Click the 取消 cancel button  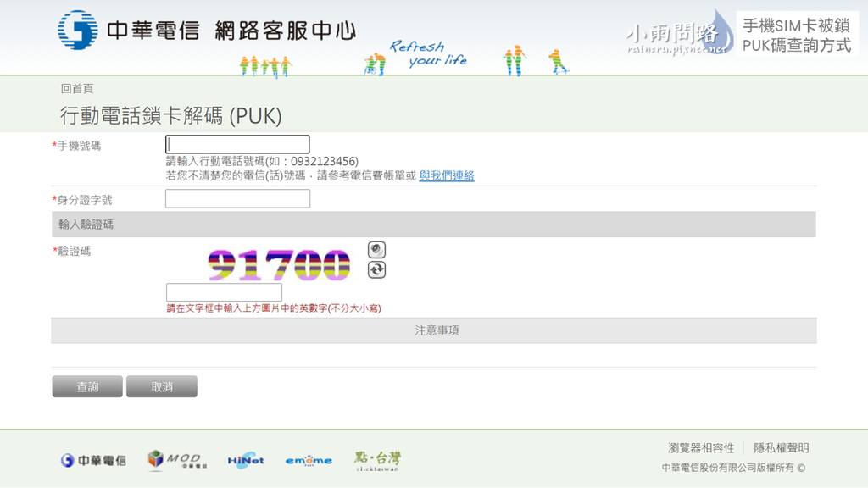pos(162,386)
